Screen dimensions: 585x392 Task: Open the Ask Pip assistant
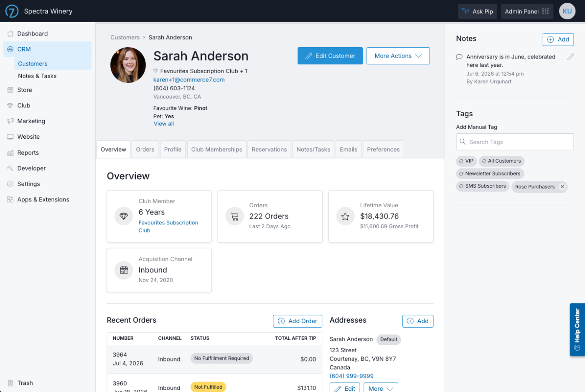477,11
